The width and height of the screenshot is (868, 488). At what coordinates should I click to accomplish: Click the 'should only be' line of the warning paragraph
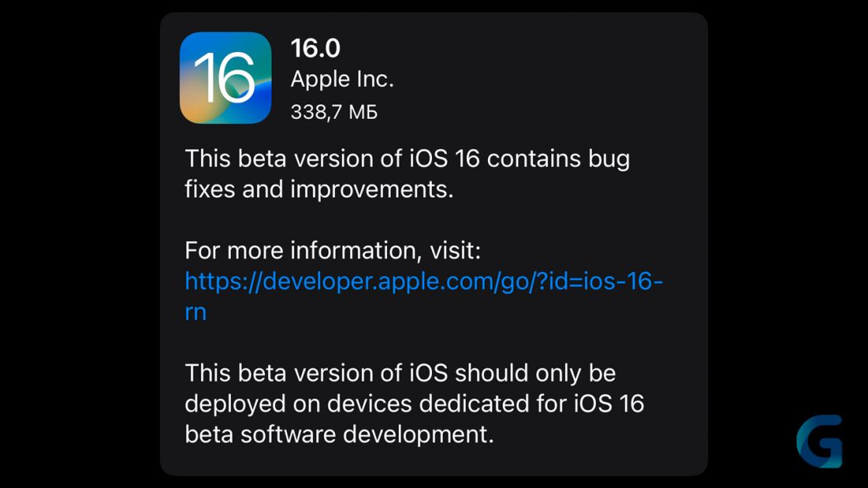(400, 373)
